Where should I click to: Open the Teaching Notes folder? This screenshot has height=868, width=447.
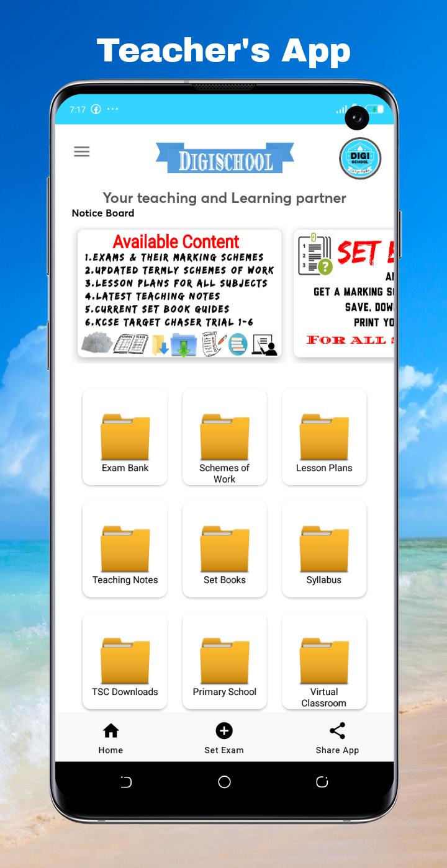pyautogui.click(x=125, y=549)
